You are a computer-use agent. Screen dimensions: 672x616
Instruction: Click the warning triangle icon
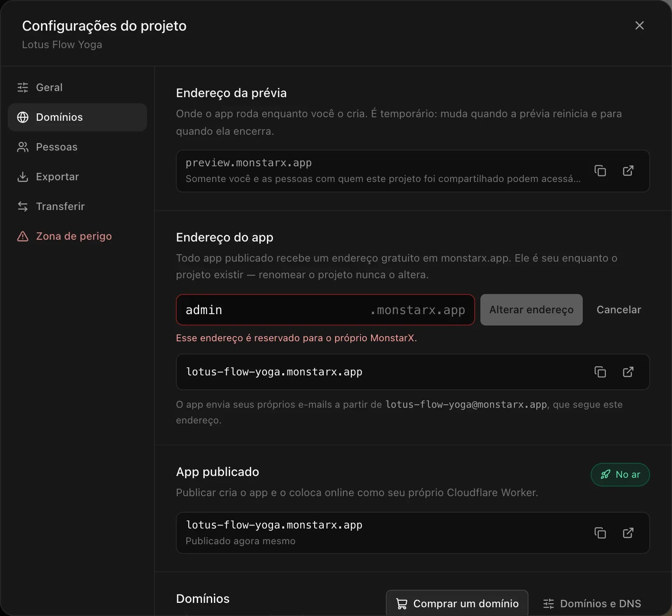(x=23, y=236)
